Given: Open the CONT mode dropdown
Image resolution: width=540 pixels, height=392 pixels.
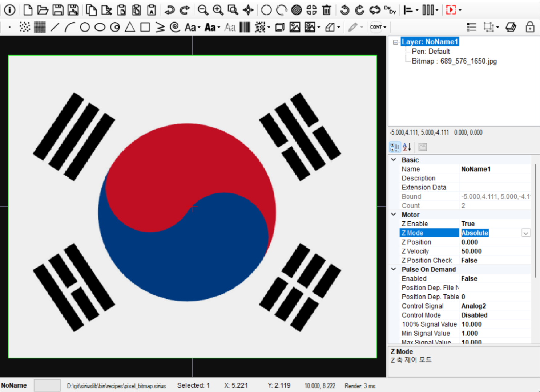Looking at the screenshot, I should (378, 27).
